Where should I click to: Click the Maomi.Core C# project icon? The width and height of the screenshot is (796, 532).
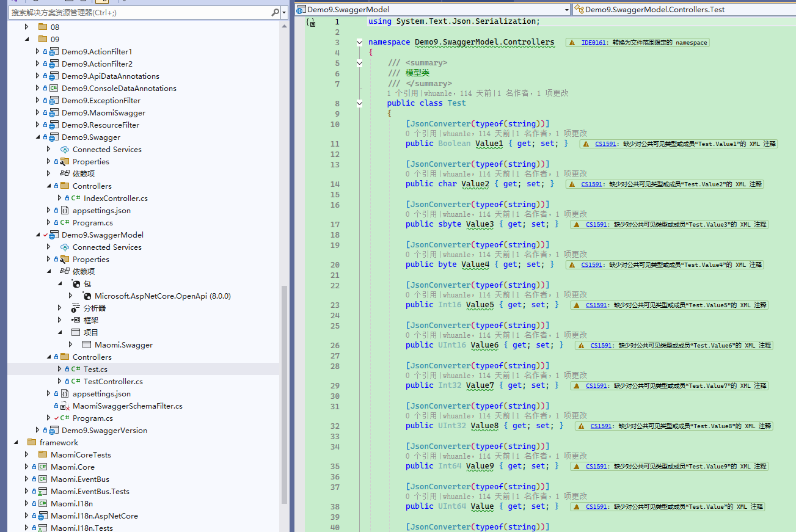(43, 467)
